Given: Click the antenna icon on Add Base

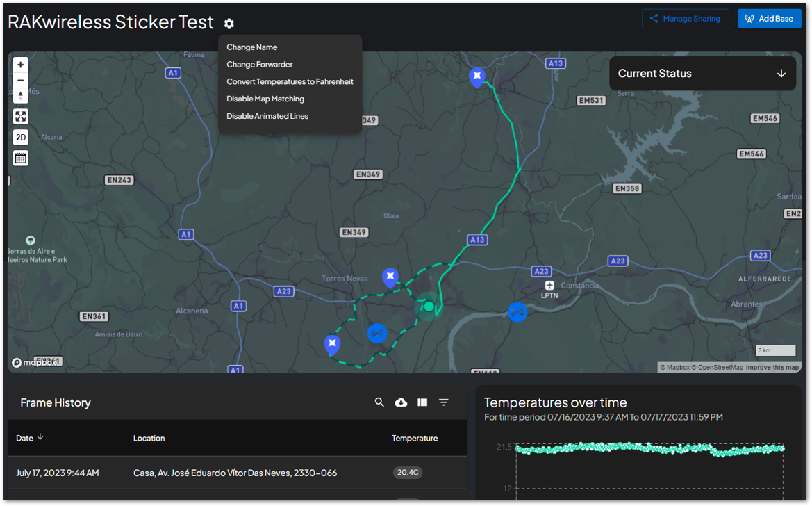Looking at the screenshot, I should coord(749,19).
